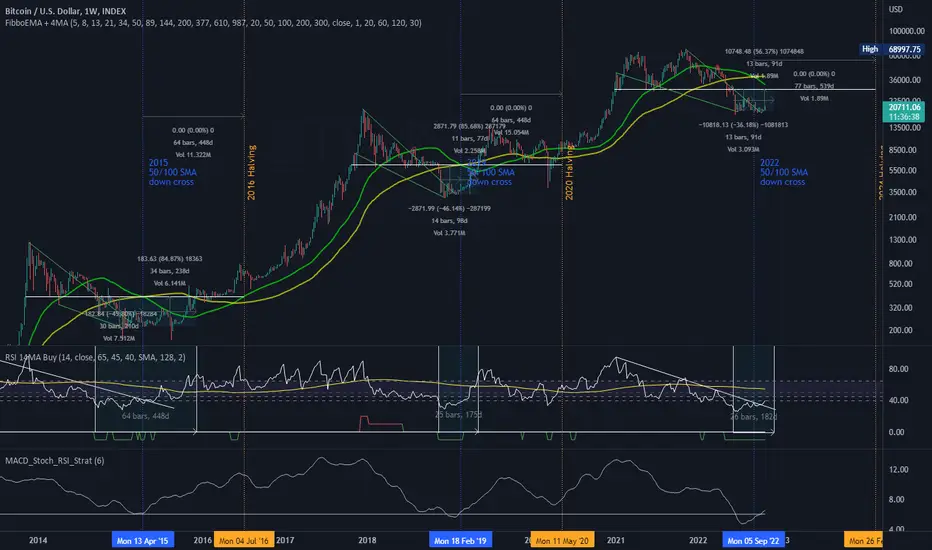The image size is (932, 550).
Task: Select the RSI 14MA Buy indicator legend
Action: 95,357
